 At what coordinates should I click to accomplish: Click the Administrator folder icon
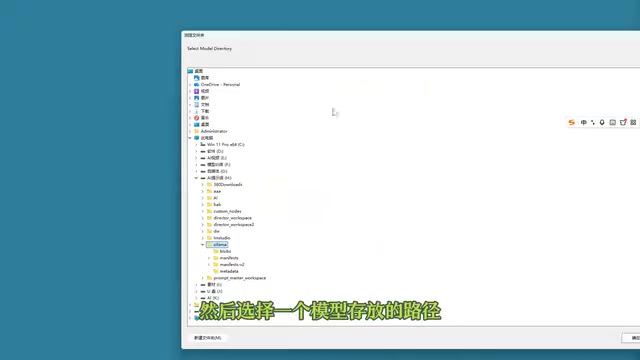(196, 131)
